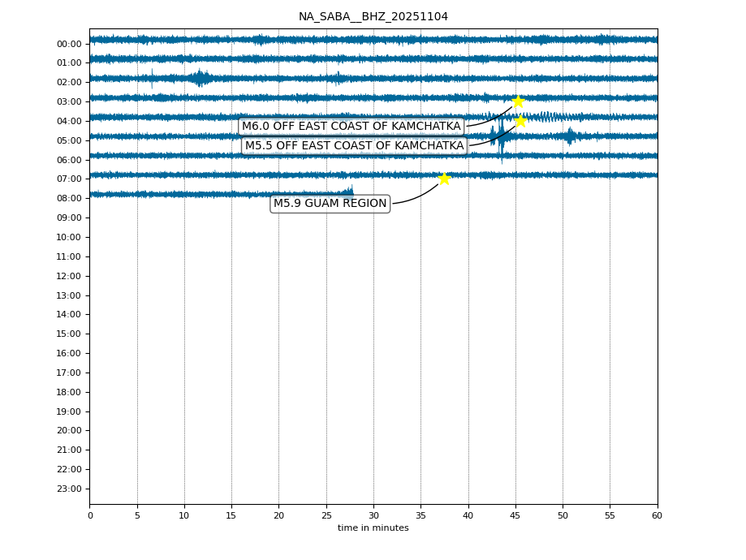The image size is (746, 560).
Task: Click the yellow star for the M5.5 Kamchatka event
Action: 520,121
